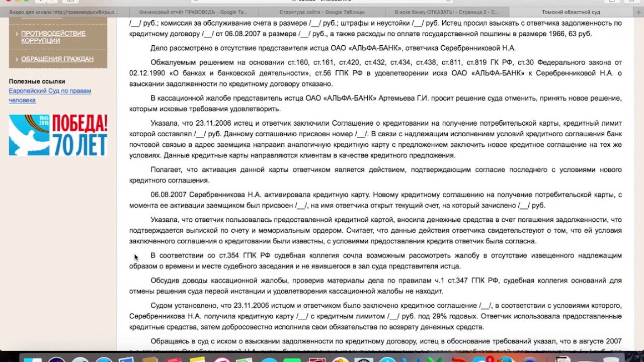Click the 'Победа! 70 лет' banner image
This screenshot has width=644, height=362.
point(58,135)
